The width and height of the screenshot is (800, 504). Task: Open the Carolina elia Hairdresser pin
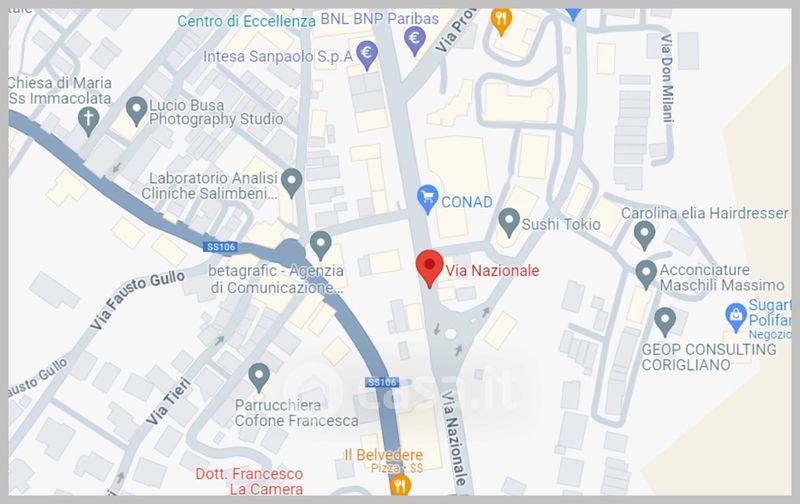644,235
